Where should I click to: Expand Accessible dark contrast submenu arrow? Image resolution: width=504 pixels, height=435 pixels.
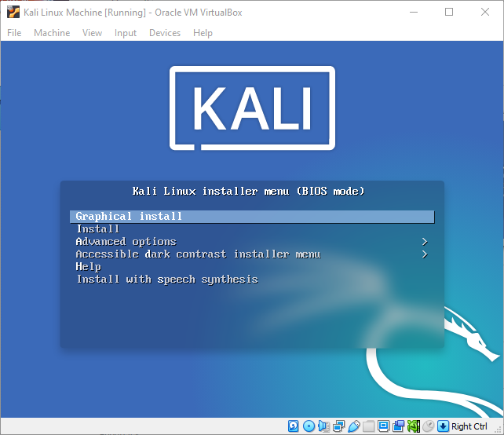[425, 254]
